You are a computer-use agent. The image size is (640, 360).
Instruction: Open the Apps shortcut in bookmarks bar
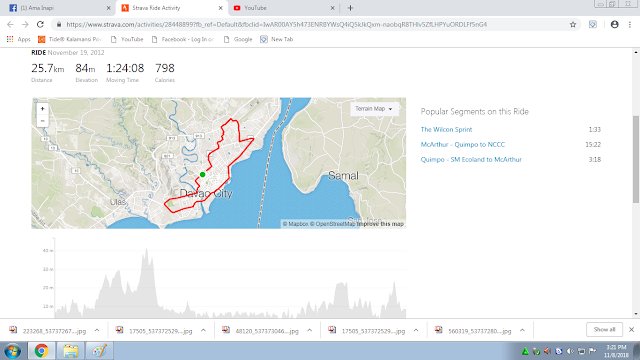pyautogui.click(x=18, y=39)
